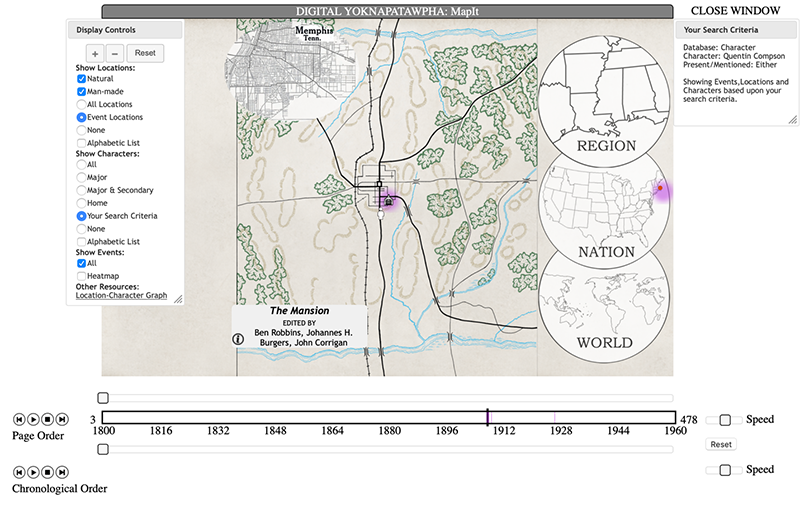Click the Display Controls panel header
This screenshot has width=800, height=505.
125,30
